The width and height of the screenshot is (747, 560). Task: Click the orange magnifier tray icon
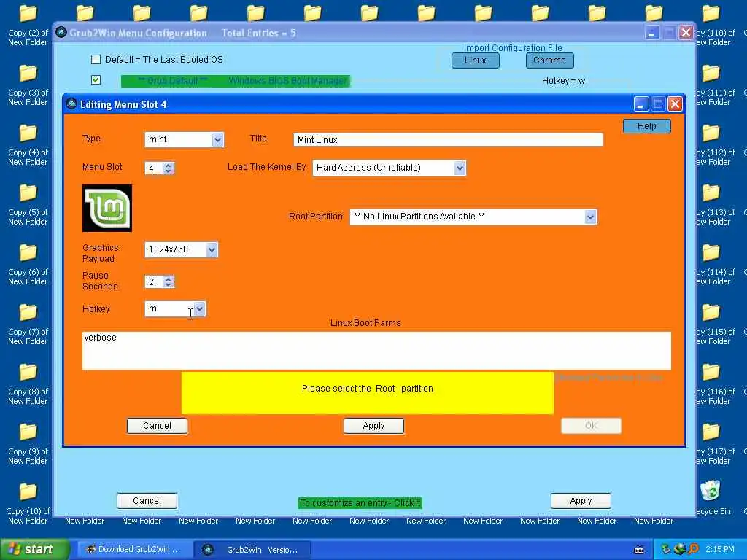(x=693, y=550)
